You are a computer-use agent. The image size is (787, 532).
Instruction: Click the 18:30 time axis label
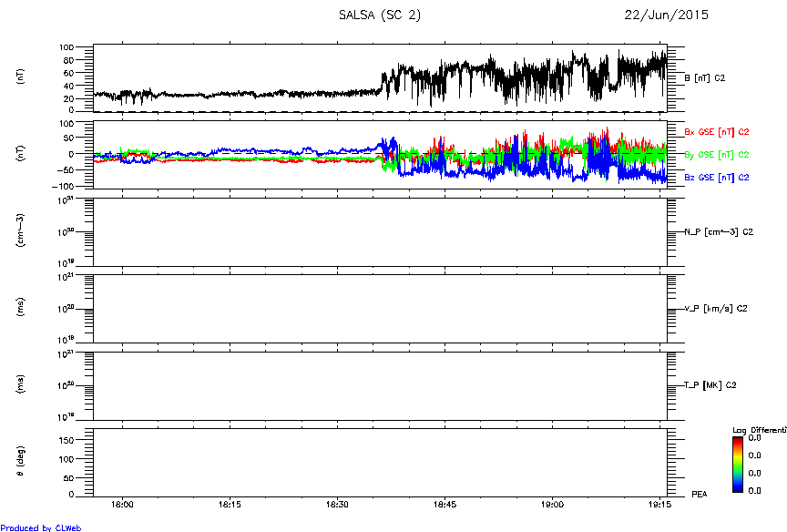point(337,505)
